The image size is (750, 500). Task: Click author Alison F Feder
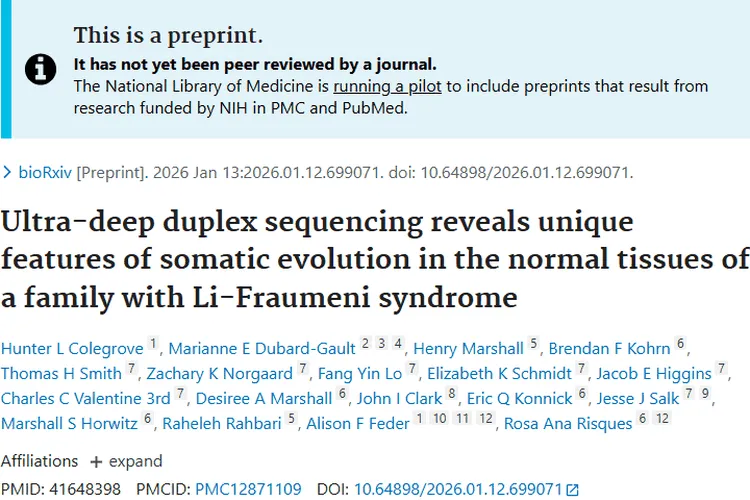point(358,423)
